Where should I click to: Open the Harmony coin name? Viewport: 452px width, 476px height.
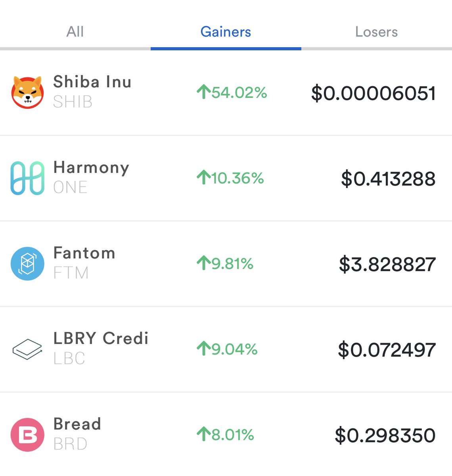[91, 168]
